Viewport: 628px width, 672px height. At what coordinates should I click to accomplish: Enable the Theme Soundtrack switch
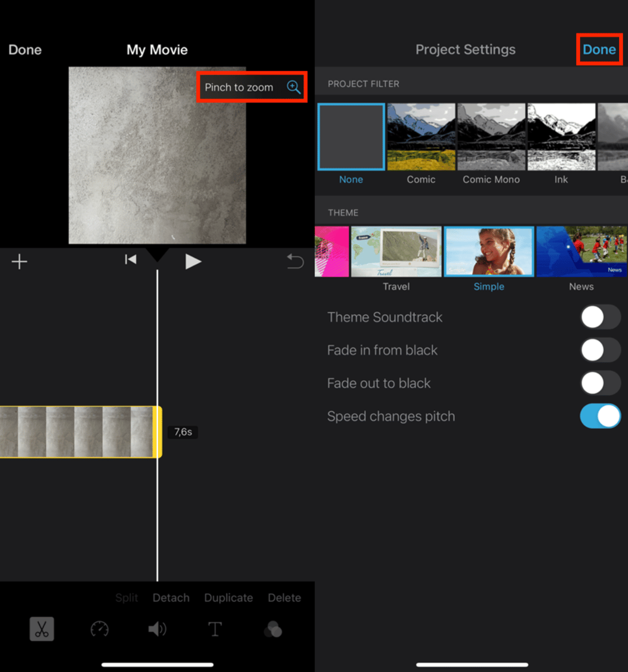[600, 317]
